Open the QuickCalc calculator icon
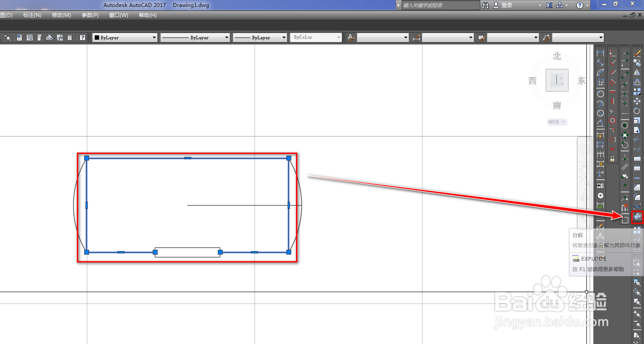This screenshot has height=344, width=644. tap(69, 37)
